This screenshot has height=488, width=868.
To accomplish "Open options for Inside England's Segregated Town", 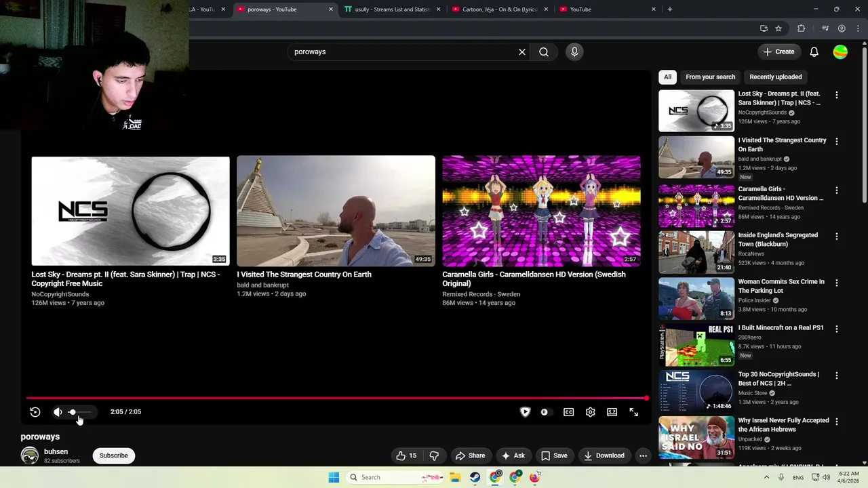I will [x=836, y=237].
